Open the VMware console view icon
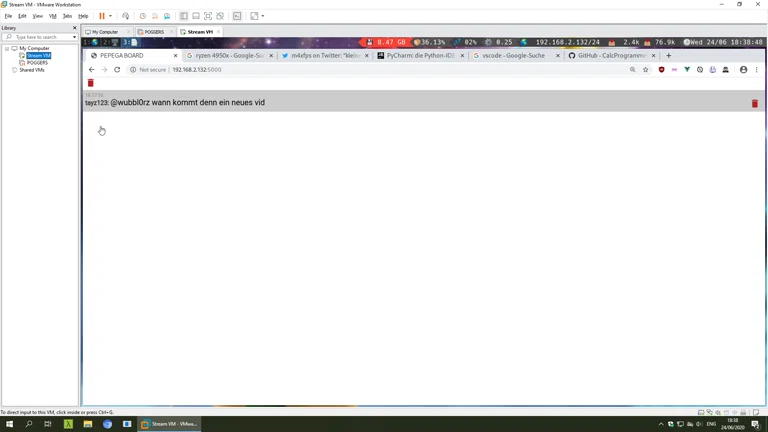The image size is (768, 432). [237, 16]
